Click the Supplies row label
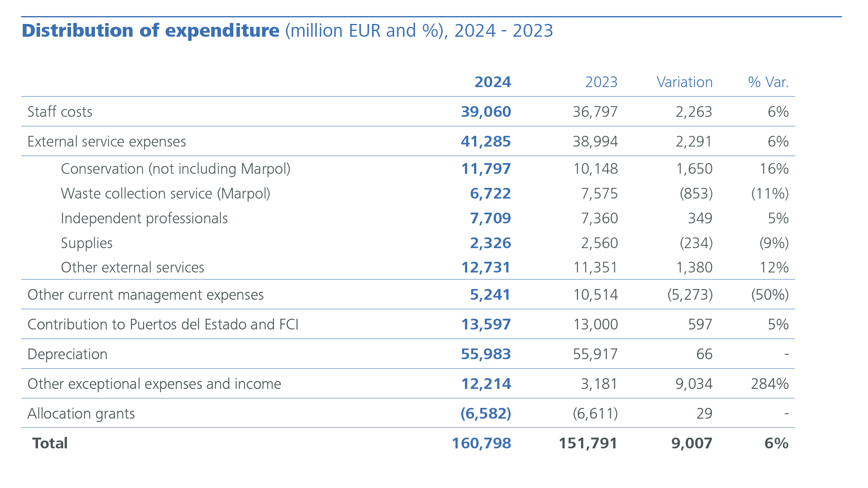The image size is (868, 488). pos(86,243)
